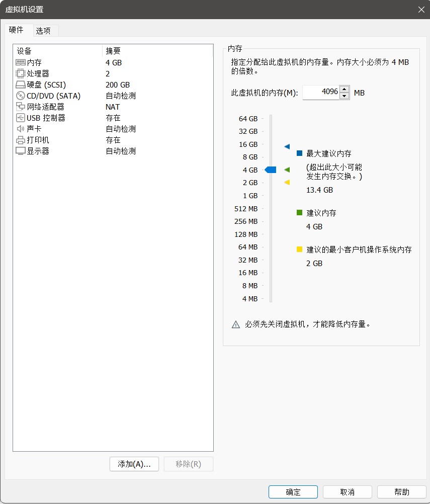Select the USB 控制器 row label
Image resolution: width=430 pixels, height=504 pixels.
(46, 118)
